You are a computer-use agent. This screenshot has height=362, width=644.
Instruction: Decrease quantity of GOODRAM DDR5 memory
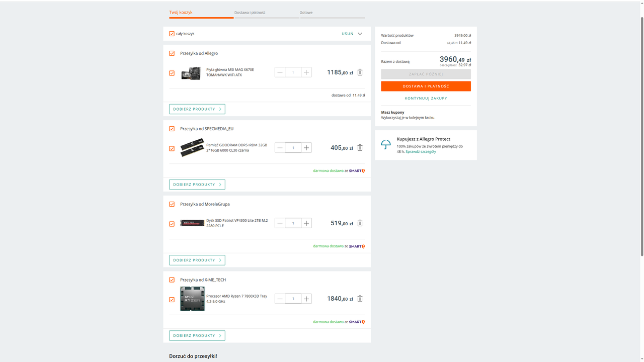click(x=280, y=148)
